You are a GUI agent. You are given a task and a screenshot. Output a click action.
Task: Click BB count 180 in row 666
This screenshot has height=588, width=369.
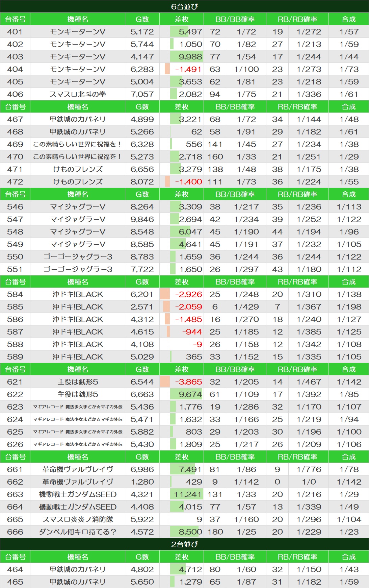coord(215,532)
